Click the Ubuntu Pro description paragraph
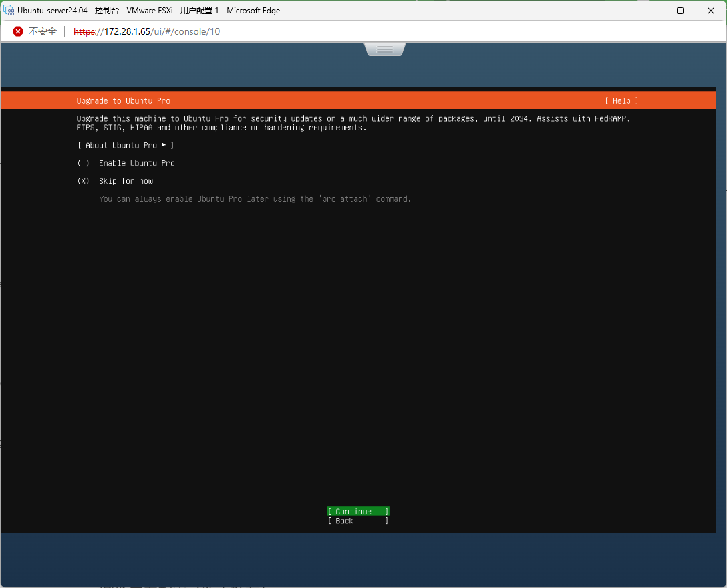The height and width of the screenshot is (588, 727). 353,123
